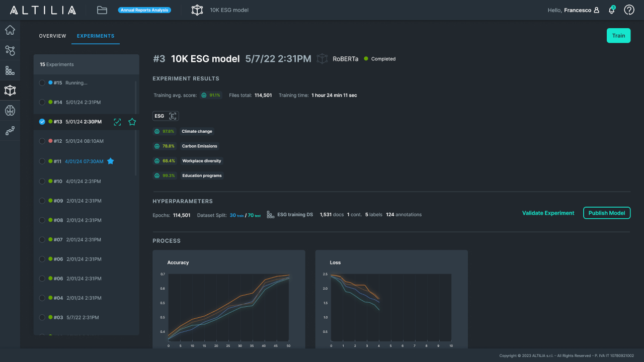Click the face icon beside 99.3% score
This screenshot has height=362, width=644.
tap(157, 175)
